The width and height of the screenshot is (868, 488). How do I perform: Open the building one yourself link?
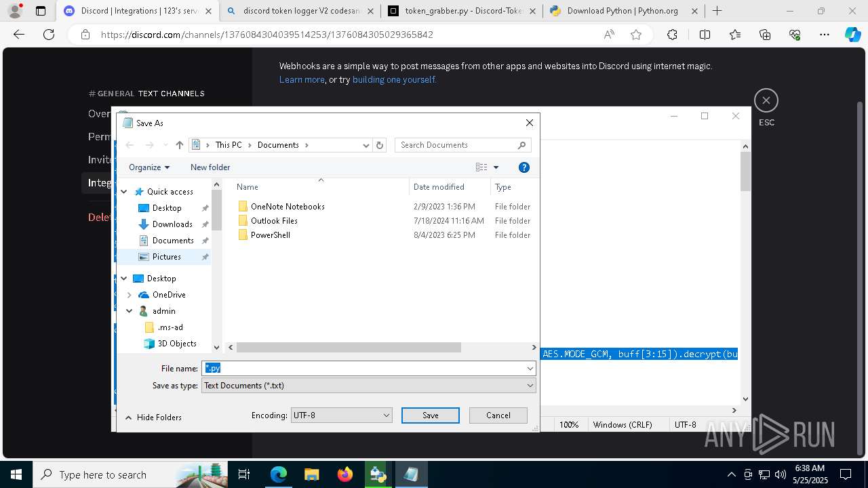click(393, 79)
